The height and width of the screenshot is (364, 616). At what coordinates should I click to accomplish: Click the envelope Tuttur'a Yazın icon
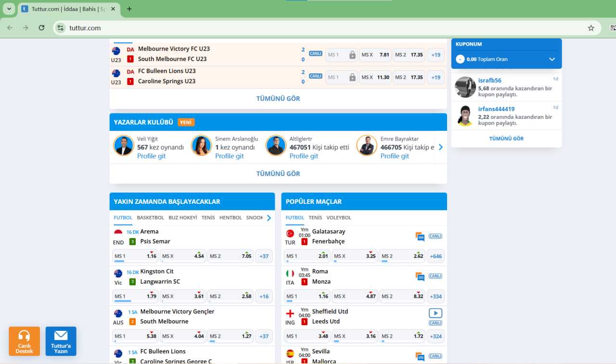(x=61, y=341)
